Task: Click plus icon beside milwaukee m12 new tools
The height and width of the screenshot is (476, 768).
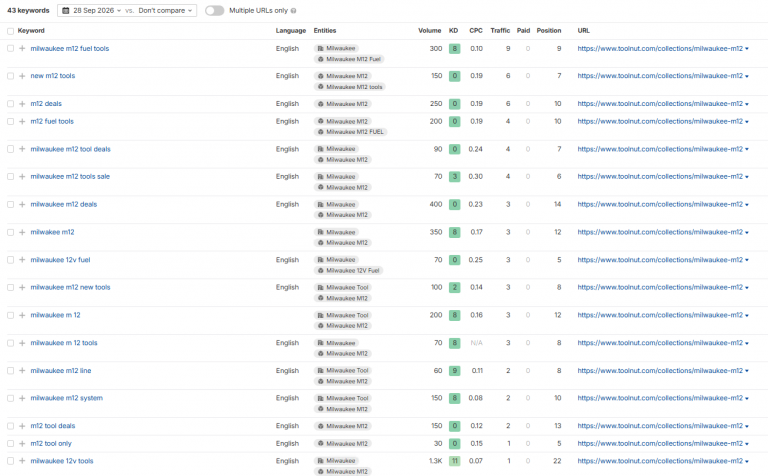Action: click(22, 287)
